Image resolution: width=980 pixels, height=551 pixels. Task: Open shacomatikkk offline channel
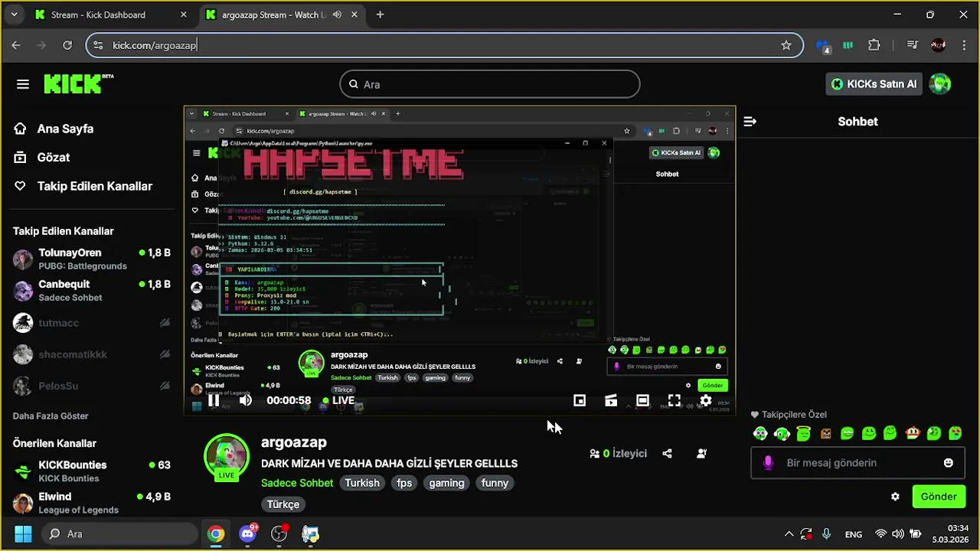(92, 354)
